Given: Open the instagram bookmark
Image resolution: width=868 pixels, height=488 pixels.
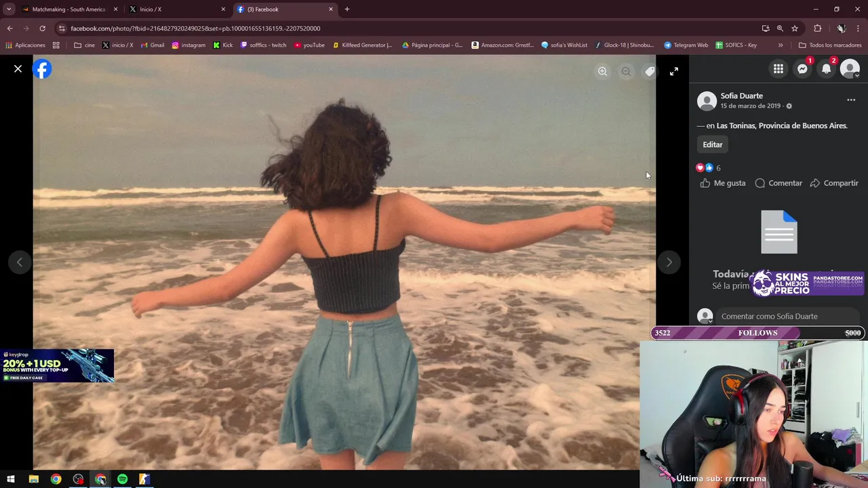Looking at the screenshot, I should pos(189,45).
